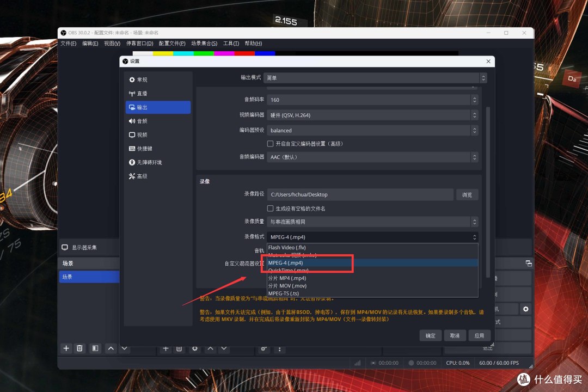Open source properties gear in sources toolbar
This screenshot has width=588, height=392.
(x=194, y=349)
